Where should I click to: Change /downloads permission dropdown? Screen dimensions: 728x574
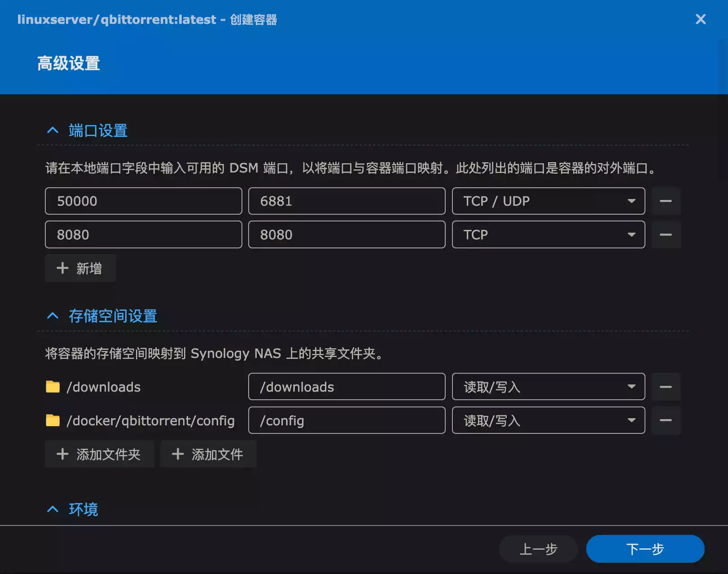coord(548,387)
